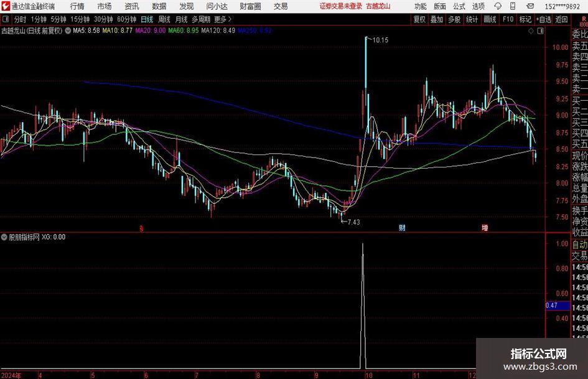This screenshot has height=379, width=588.
Task: Open the 选项 menu
Action: (478, 6)
